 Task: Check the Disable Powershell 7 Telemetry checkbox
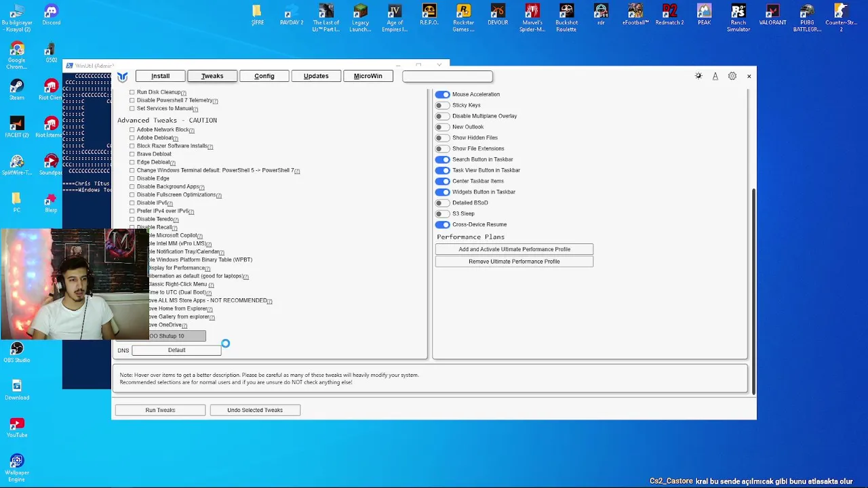click(x=132, y=100)
